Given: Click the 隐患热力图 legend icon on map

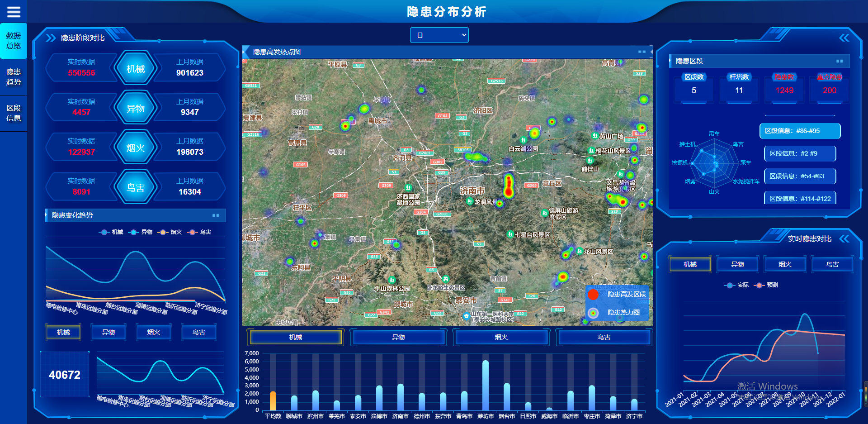Looking at the screenshot, I should click(593, 313).
